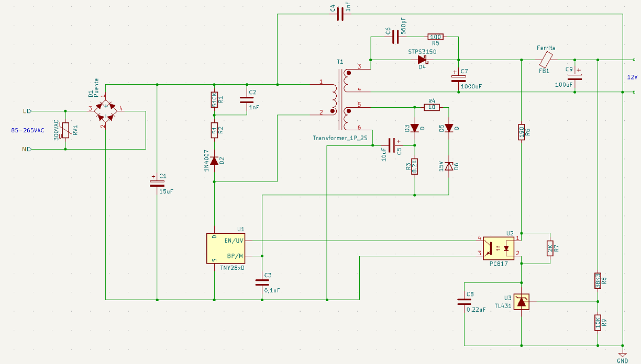Click capacitor C4 on the top wire
The width and height of the screenshot is (641, 364).
340,15
